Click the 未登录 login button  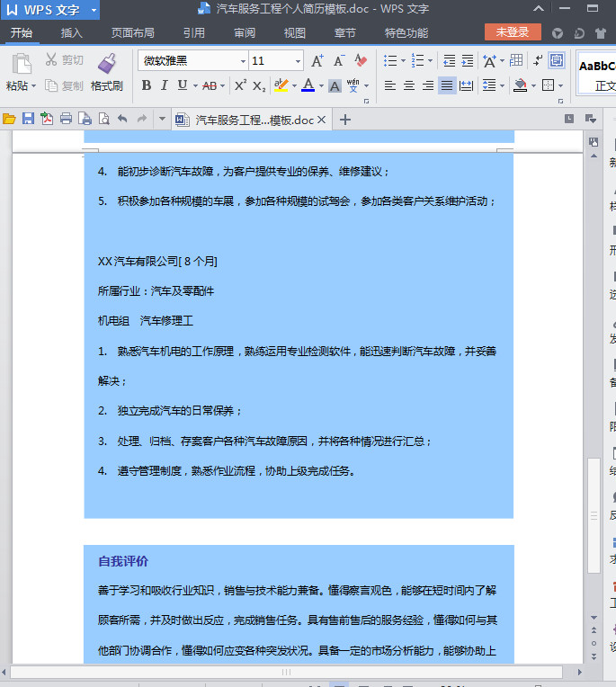(x=513, y=32)
